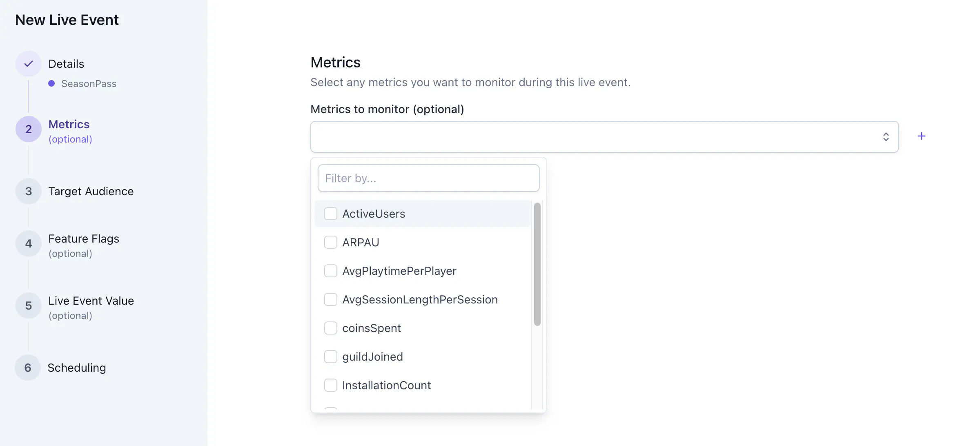
Task: Click the step 3 circle for Target Audience
Action: click(x=28, y=191)
